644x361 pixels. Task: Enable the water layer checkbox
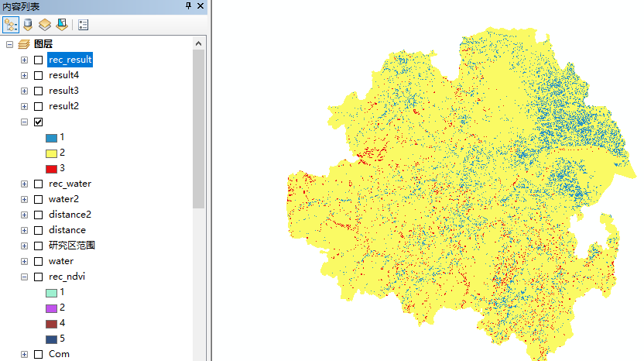(38, 262)
